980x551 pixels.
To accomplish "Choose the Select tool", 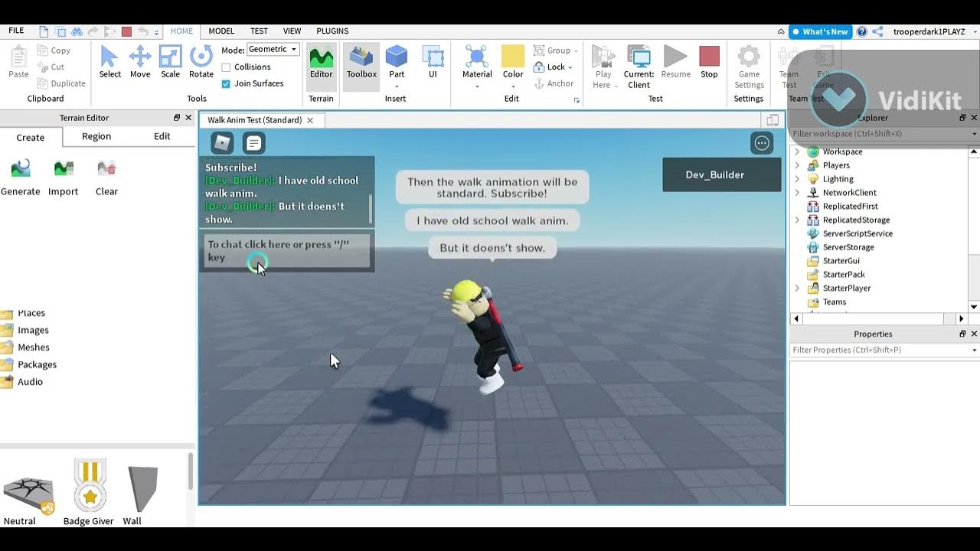I will pyautogui.click(x=109, y=62).
